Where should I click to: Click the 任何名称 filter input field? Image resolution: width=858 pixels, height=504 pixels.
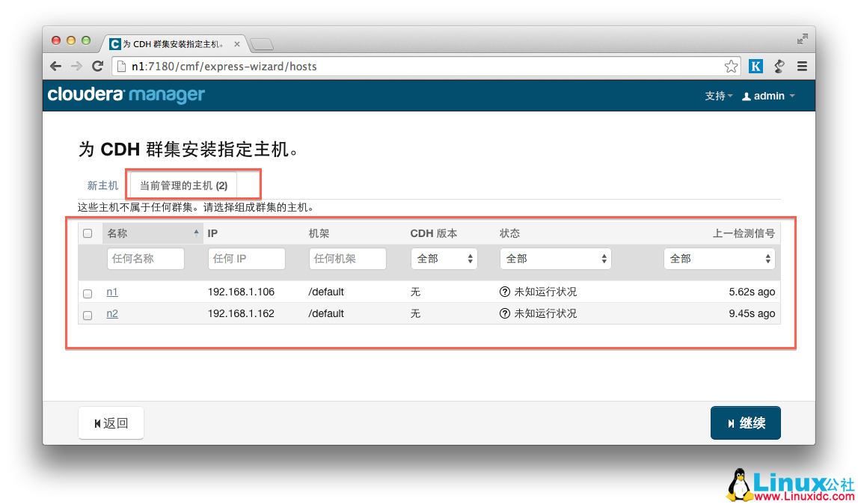[145, 258]
